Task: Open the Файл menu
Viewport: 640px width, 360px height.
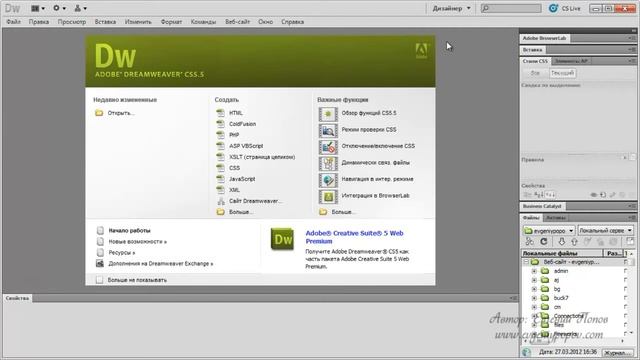Action: click(13, 22)
